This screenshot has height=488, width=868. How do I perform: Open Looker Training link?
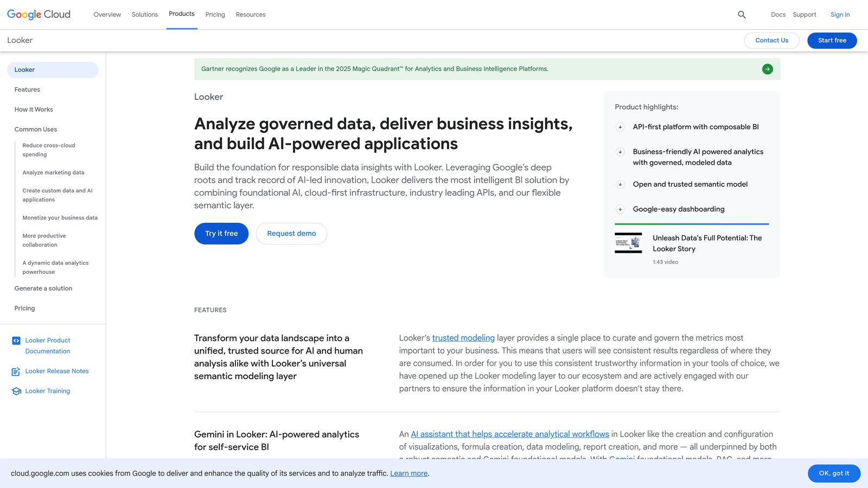coord(48,391)
